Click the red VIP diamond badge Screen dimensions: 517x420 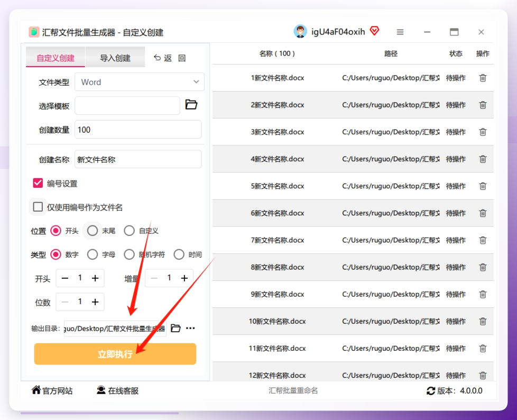click(x=375, y=31)
